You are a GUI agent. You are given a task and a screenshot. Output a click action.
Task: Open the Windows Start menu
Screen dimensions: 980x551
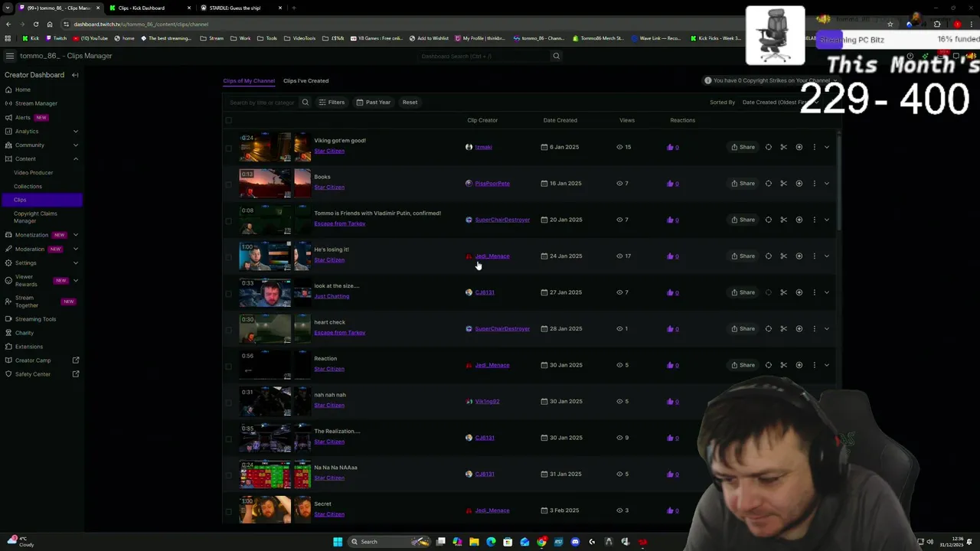[338, 542]
